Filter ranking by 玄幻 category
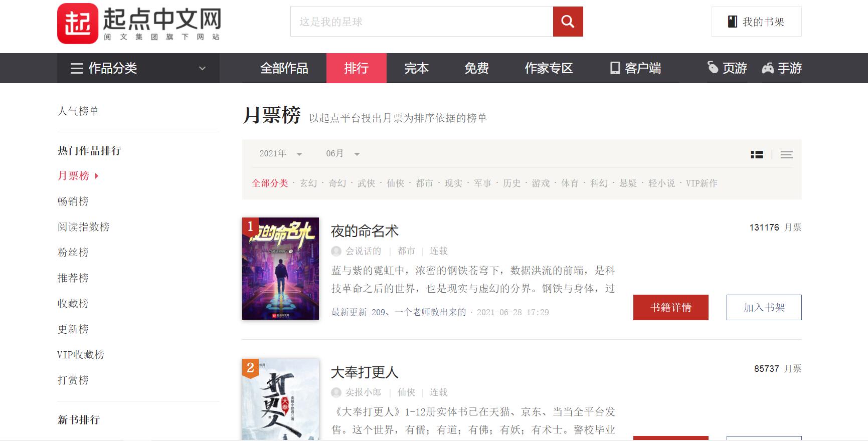Viewport: 868px width, 441px height. click(x=308, y=183)
